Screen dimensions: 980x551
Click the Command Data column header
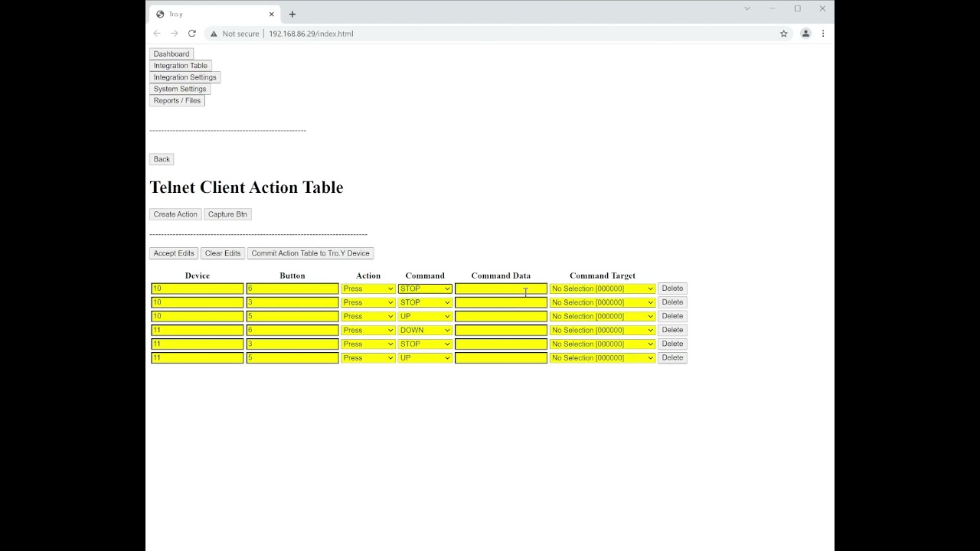(x=501, y=275)
